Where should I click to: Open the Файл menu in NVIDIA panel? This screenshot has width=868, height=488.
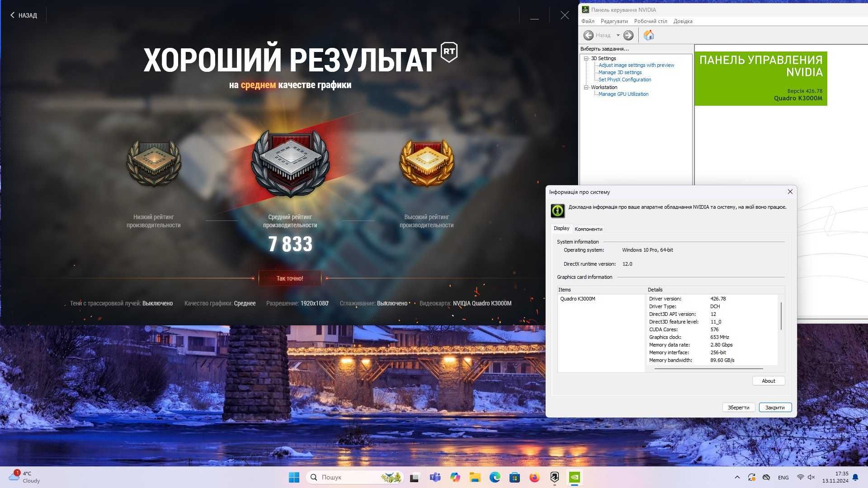point(588,21)
